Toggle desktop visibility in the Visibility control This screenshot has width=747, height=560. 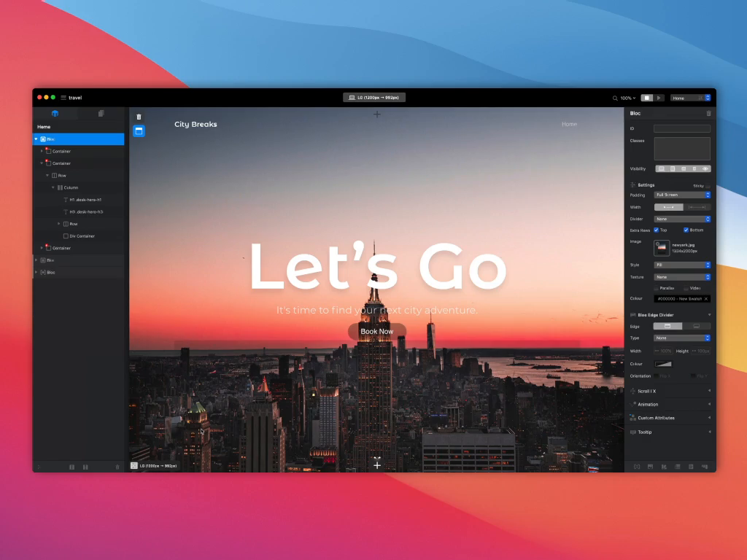coord(661,168)
